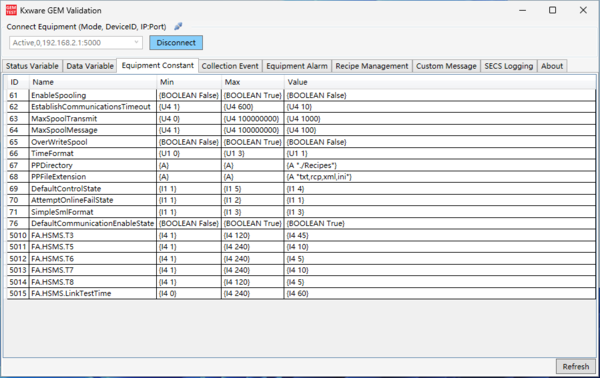Open the Equipment Alarm tab
The height and width of the screenshot is (378, 600).
click(x=297, y=66)
